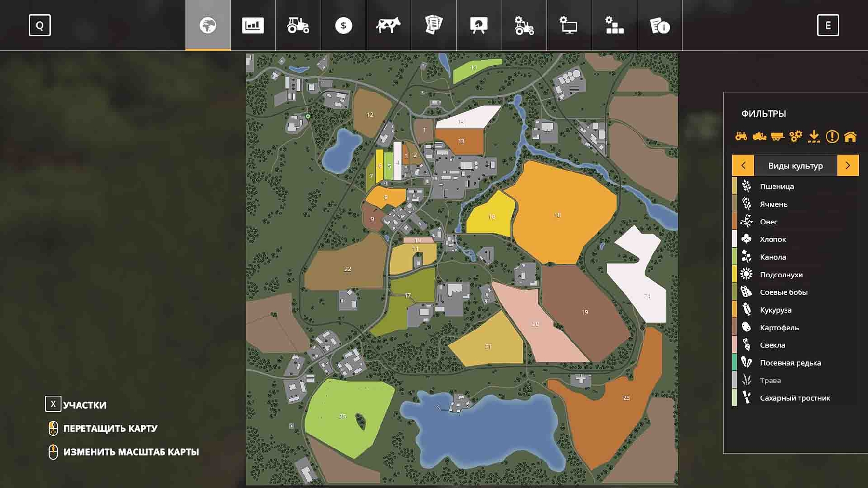Toggle the Сахарный тростник crop entry
Image resolution: width=868 pixels, height=488 pixels.
pos(795,398)
